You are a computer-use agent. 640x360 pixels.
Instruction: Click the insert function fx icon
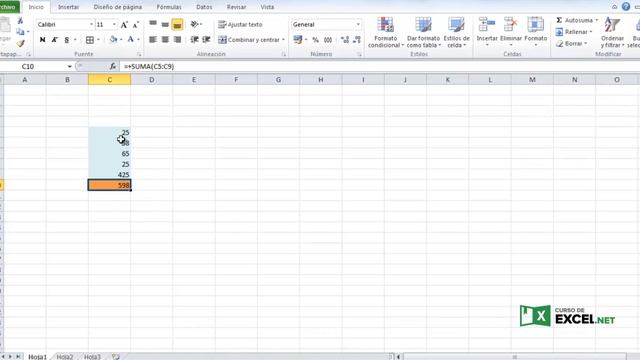(x=113, y=66)
